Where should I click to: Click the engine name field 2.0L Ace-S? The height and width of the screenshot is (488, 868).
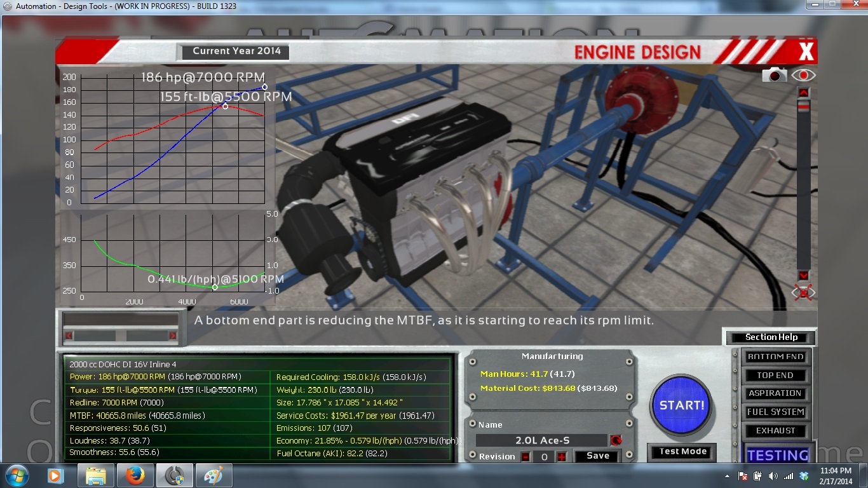542,440
